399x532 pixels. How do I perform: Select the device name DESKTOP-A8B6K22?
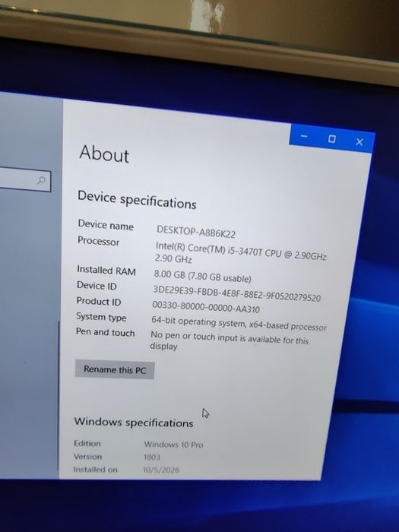click(x=196, y=231)
